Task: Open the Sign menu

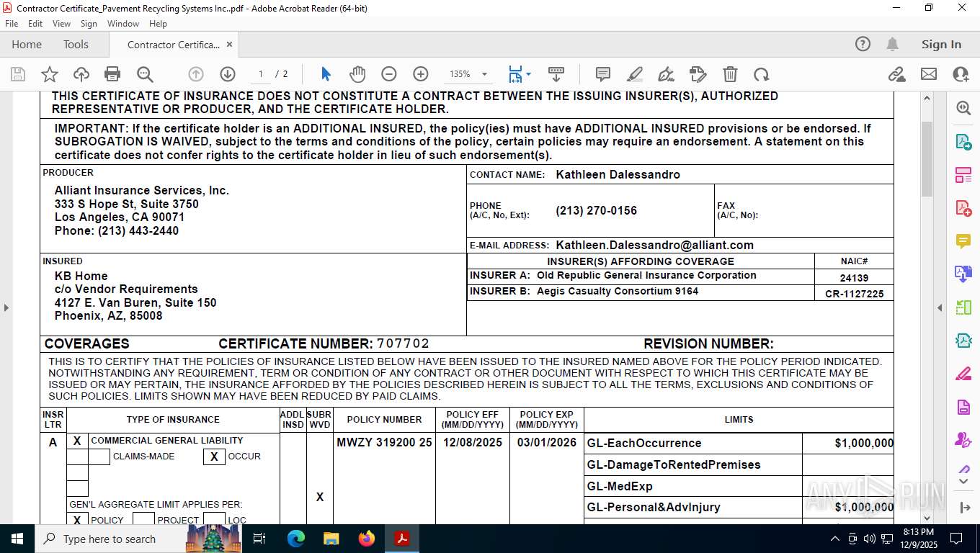Action: click(x=89, y=24)
